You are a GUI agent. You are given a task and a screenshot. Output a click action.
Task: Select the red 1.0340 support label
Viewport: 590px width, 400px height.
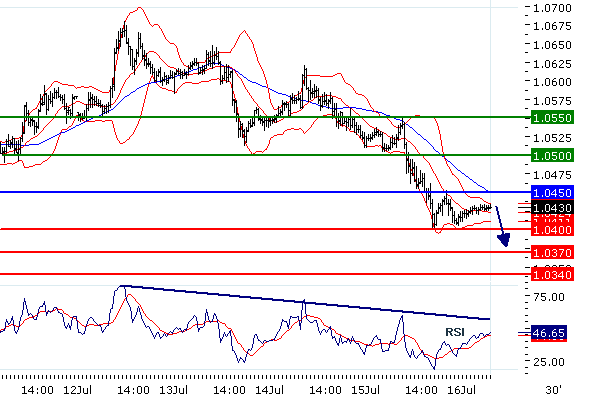(x=552, y=275)
